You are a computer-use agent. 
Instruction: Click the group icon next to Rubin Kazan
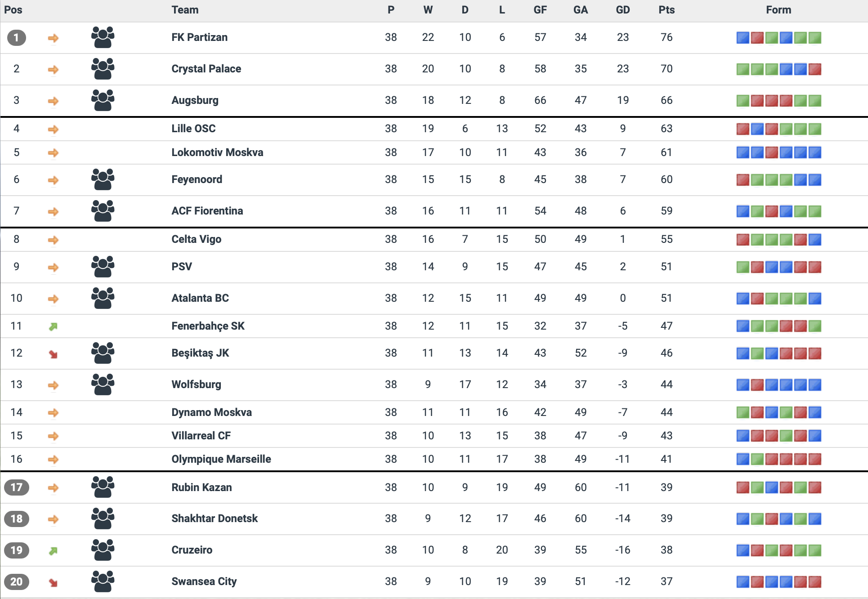[103, 487]
